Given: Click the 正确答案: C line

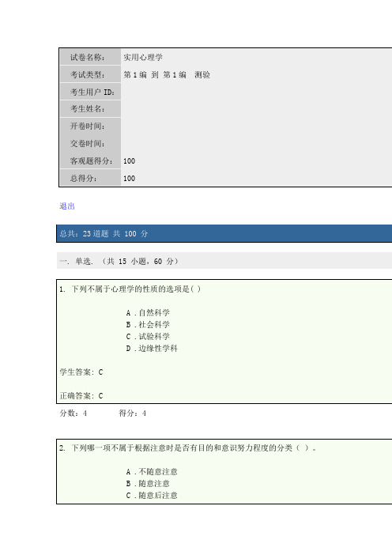Looking at the screenshot, I should (81, 396).
